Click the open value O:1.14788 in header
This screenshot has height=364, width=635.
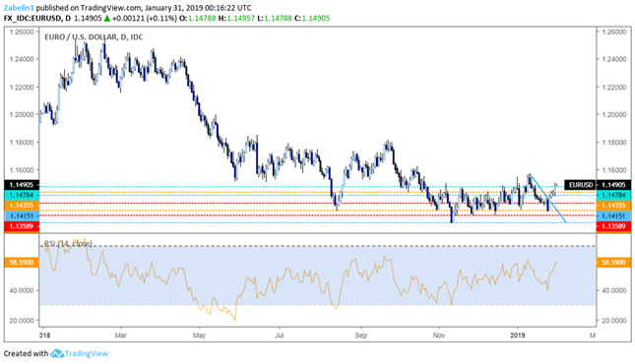(x=198, y=19)
